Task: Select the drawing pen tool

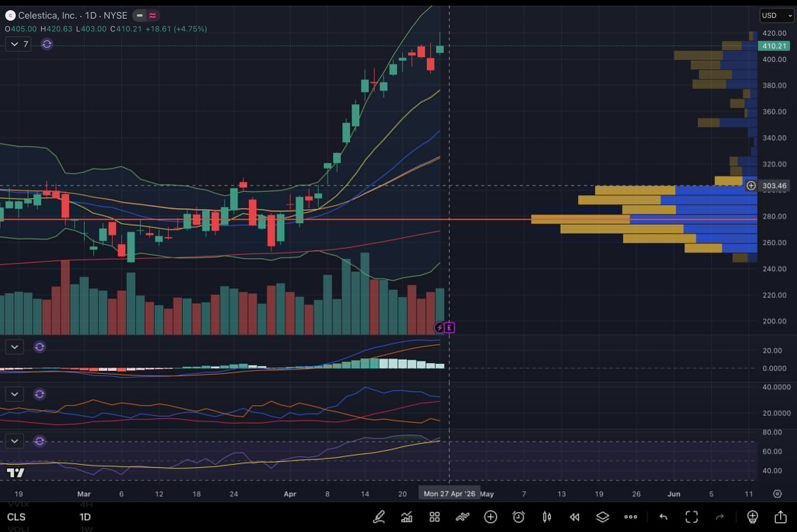Action: click(x=379, y=517)
